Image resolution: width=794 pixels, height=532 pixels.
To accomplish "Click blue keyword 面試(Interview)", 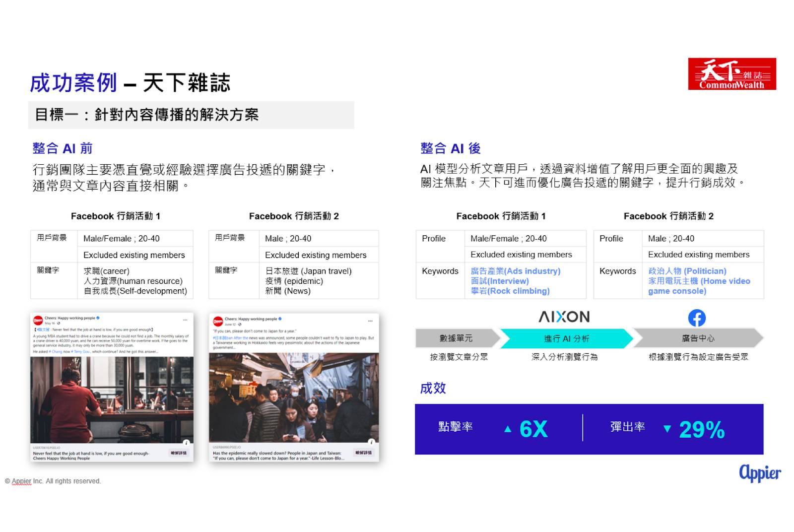I will (x=500, y=281).
